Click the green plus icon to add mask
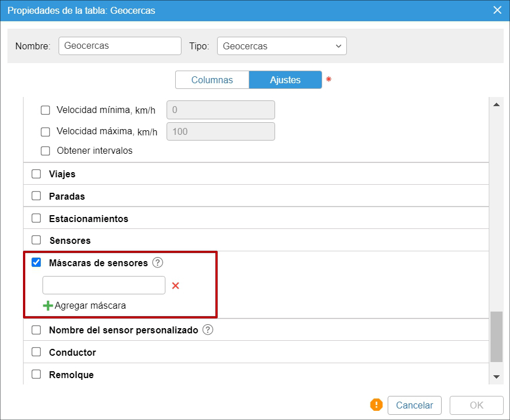This screenshot has height=420, width=510. (48, 305)
